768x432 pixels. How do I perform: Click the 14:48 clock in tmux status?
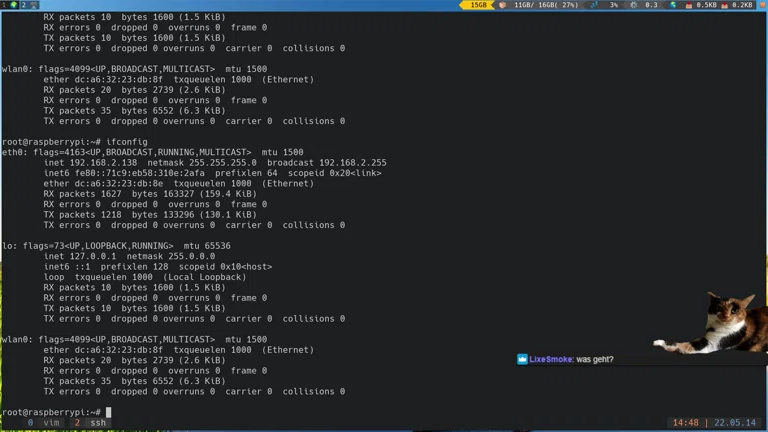pyautogui.click(x=686, y=423)
